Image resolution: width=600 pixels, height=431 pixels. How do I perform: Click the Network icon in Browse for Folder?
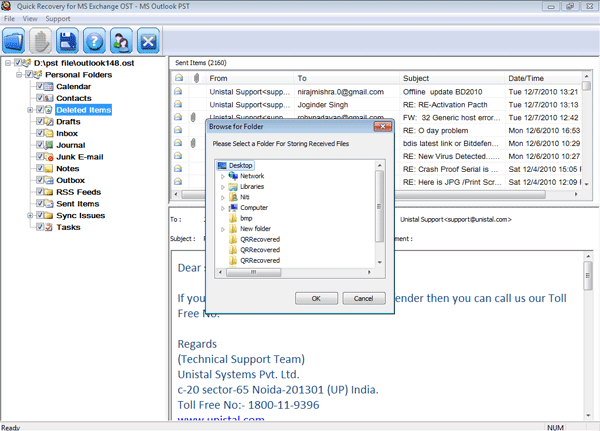(233, 176)
